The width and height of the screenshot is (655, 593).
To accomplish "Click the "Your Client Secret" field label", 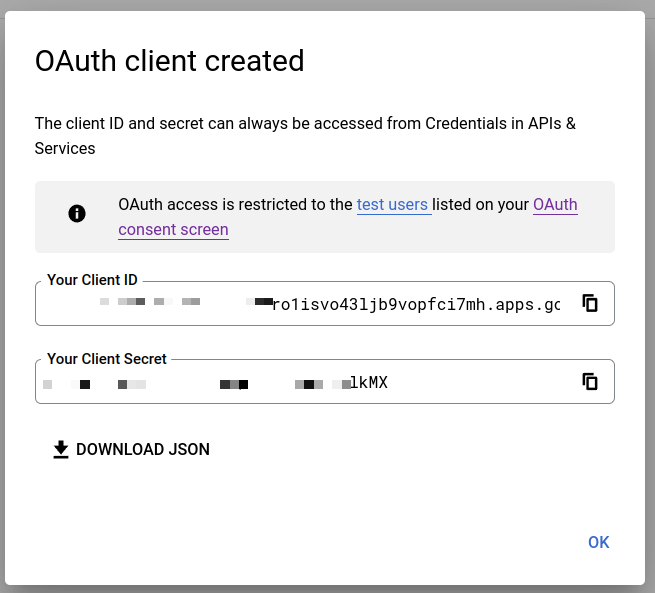I will [107, 358].
